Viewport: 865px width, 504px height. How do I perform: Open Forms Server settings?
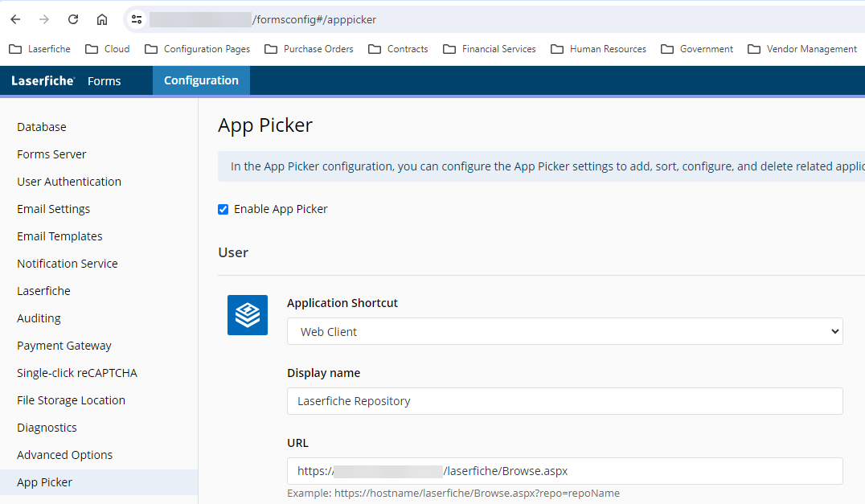pyautogui.click(x=51, y=154)
